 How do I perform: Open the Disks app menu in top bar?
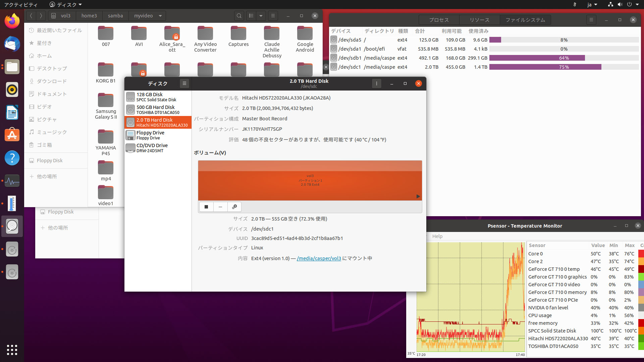pyautogui.click(x=66, y=5)
